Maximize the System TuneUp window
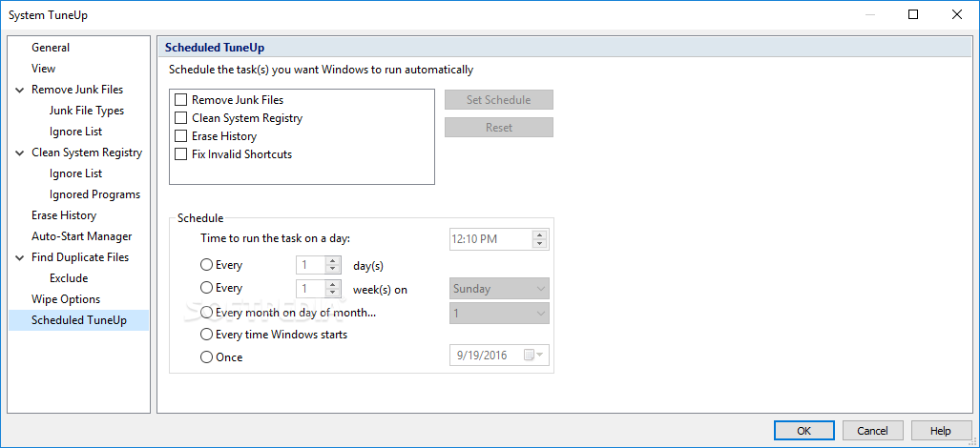 (x=913, y=15)
